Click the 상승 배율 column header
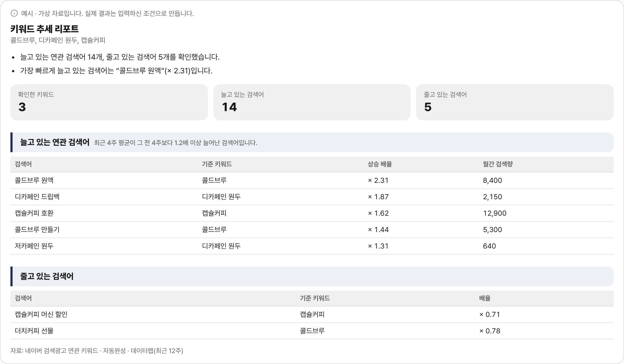 [x=380, y=164]
